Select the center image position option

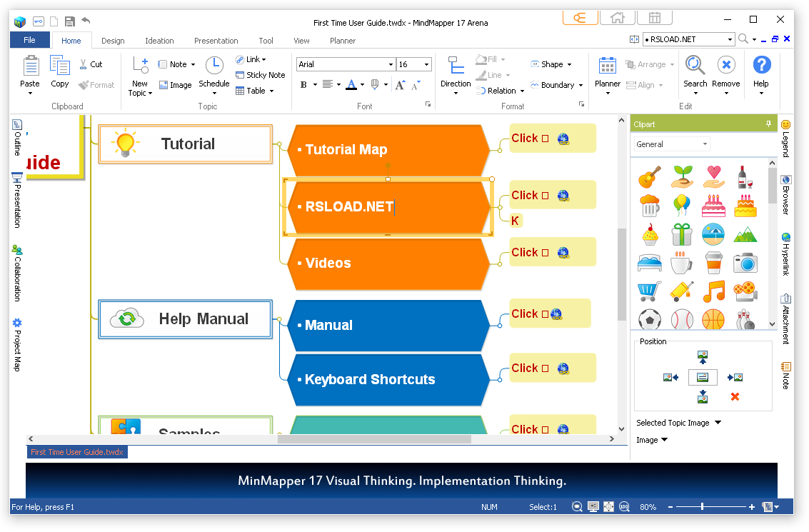tap(703, 378)
